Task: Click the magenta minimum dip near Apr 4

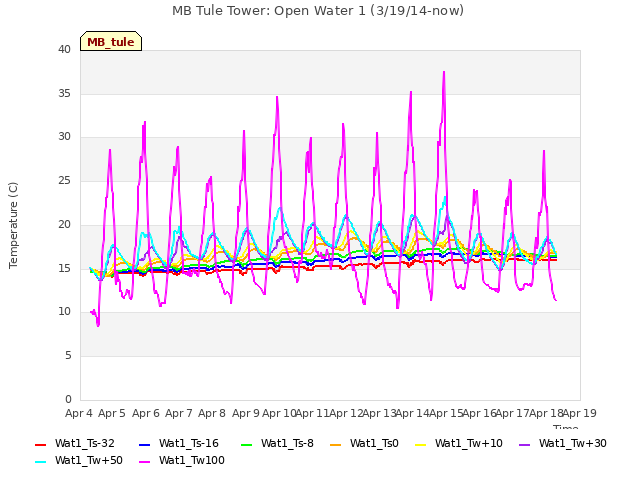Action: (98, 325)
